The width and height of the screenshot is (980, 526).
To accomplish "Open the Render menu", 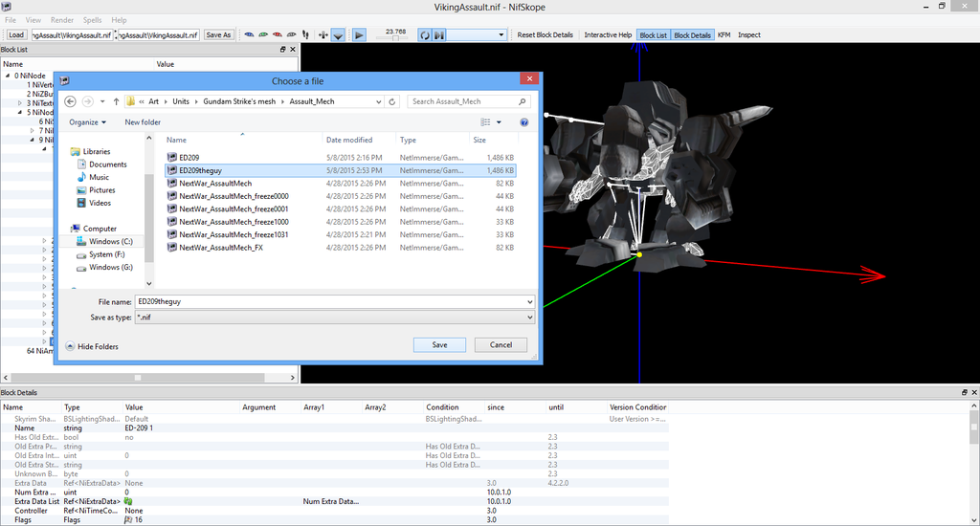I will pos(62,20).
